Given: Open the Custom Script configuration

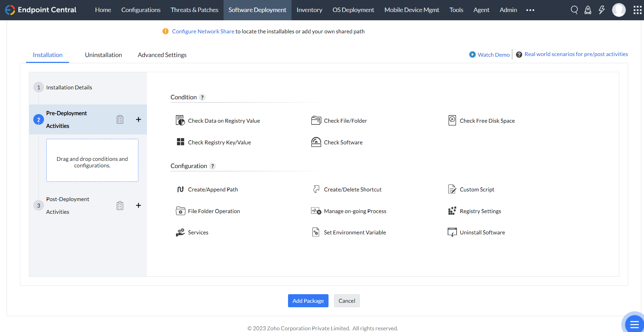Looking at the screenshot, I should [x=477, y=189].
